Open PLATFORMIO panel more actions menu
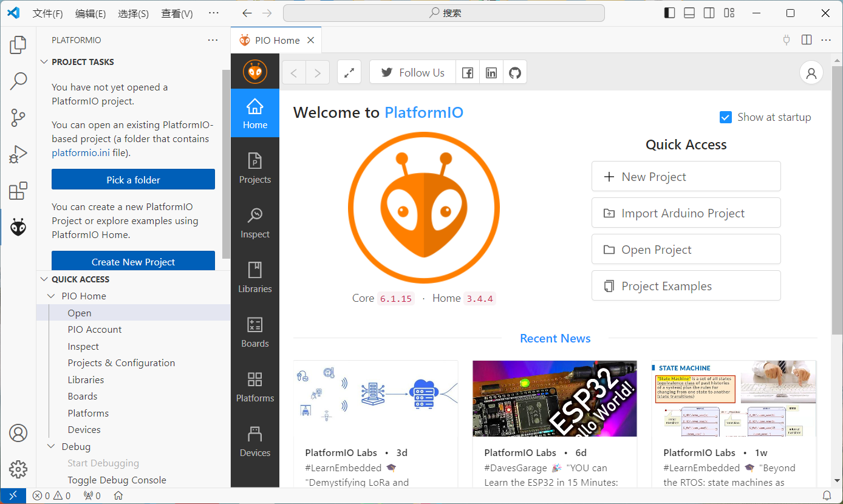This screenshot has width=843, height=504. [213, 40]
